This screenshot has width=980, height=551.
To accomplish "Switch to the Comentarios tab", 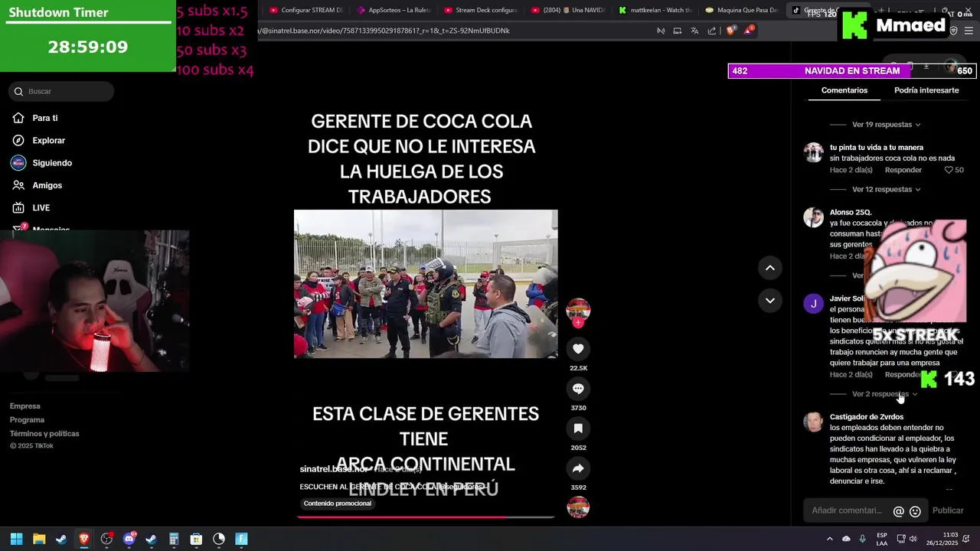I will 844,90.
